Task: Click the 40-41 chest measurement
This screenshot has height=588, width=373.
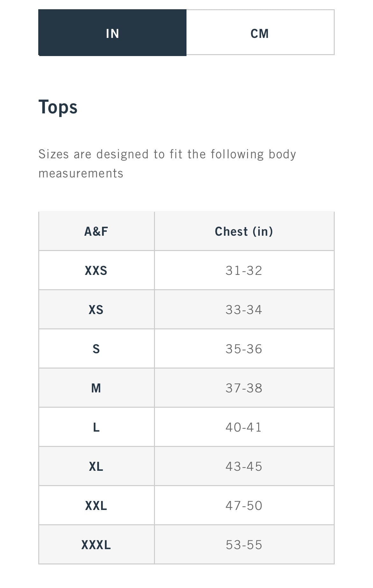Action: (x=244, y=427)
